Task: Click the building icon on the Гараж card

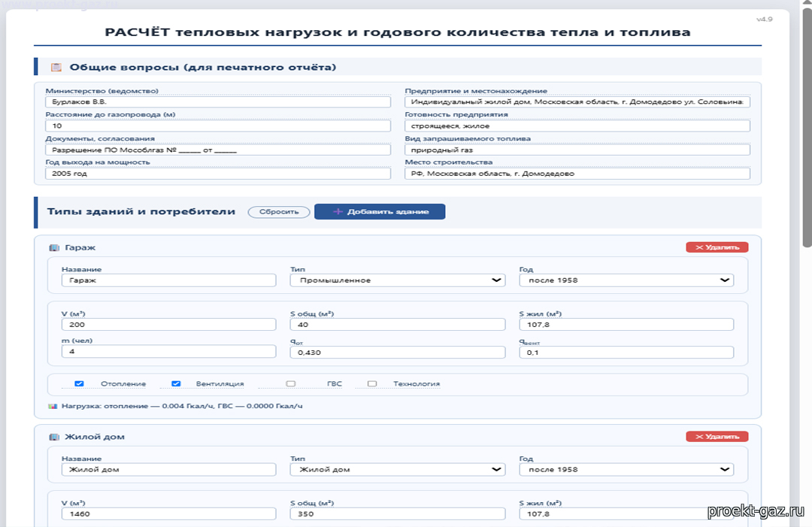Action: point(54,247)
